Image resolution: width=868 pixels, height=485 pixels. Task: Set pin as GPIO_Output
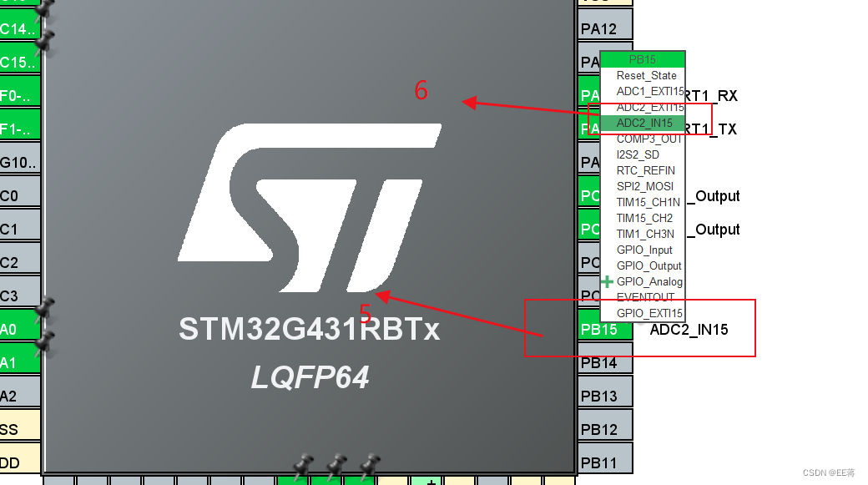point(648,265)
